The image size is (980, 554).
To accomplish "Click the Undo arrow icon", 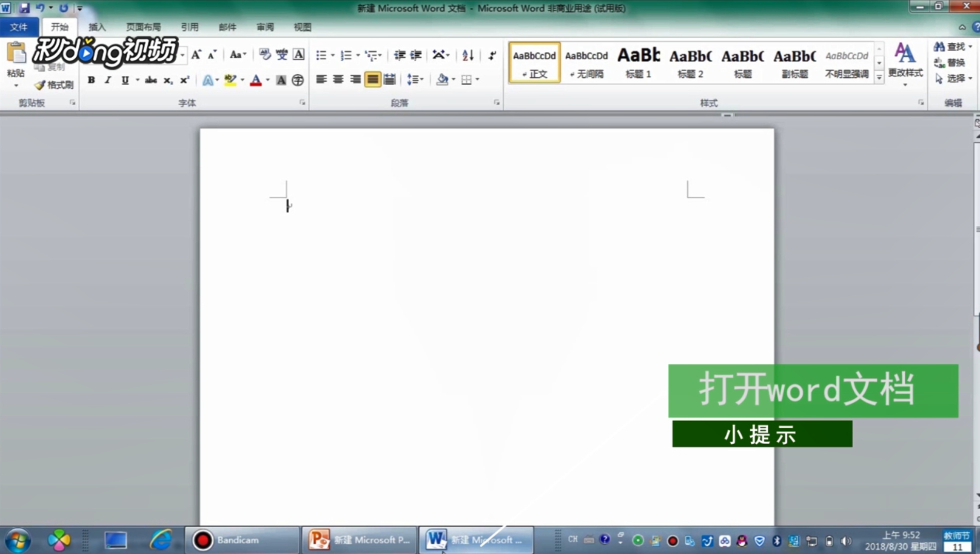I will pos(40,8).
